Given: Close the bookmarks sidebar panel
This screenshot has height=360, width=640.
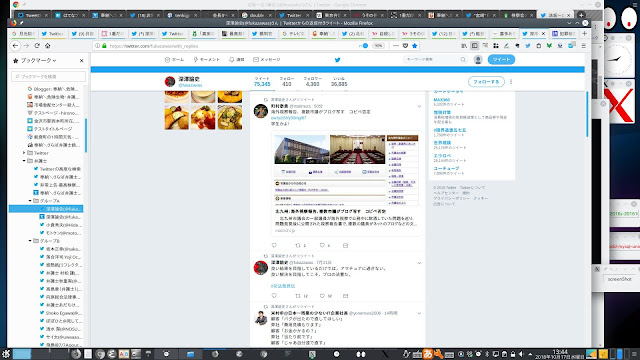Looking at the screenshot, I should tap(81, 60).
